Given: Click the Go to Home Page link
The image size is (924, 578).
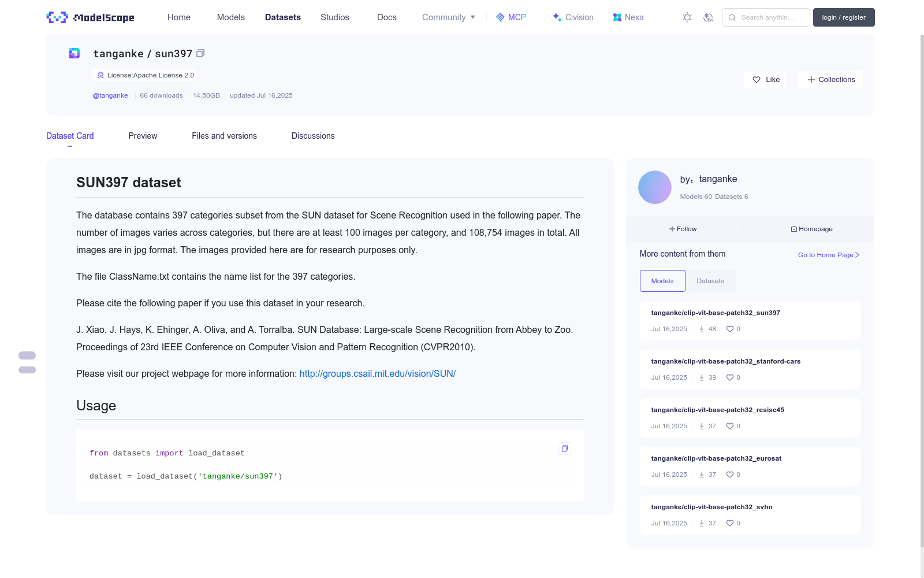Looking at the screenshot, I should click(x=829, y=255).
